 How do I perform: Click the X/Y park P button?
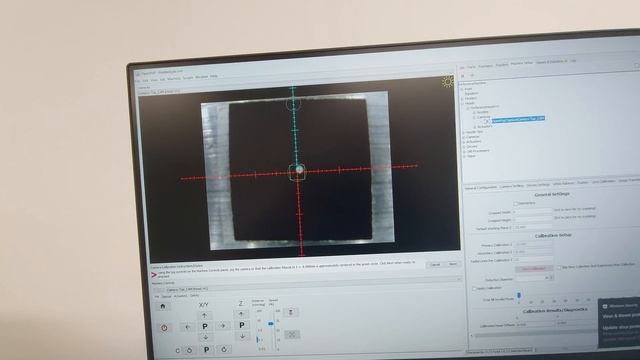pyautogui.click(x=205, y=326)
